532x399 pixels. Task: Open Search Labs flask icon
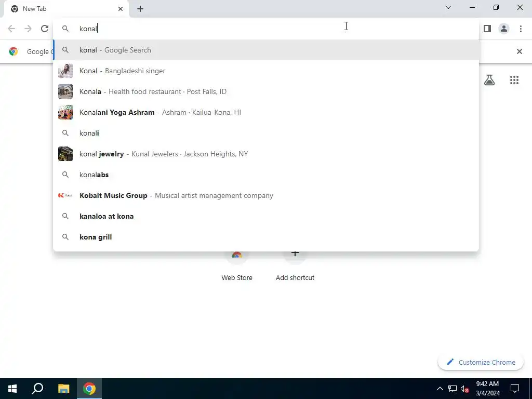click(489, 80)
